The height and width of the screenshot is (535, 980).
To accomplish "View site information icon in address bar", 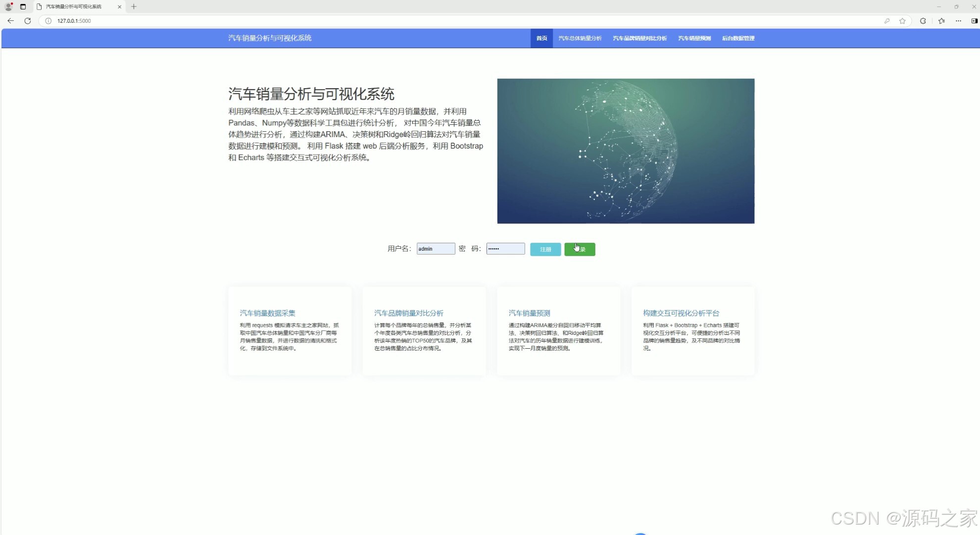I will click(48, 21).
